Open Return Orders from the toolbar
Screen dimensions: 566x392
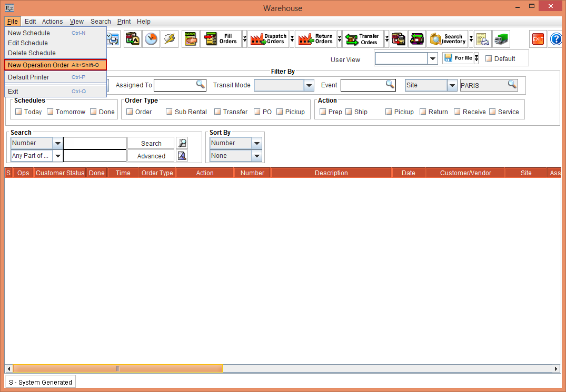coord(315,39)
